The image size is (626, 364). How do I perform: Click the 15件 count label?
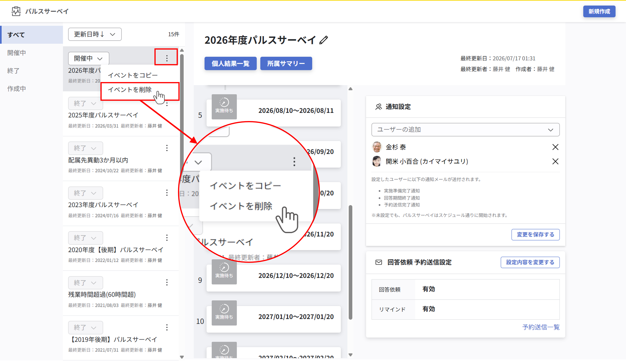(173, 34)
